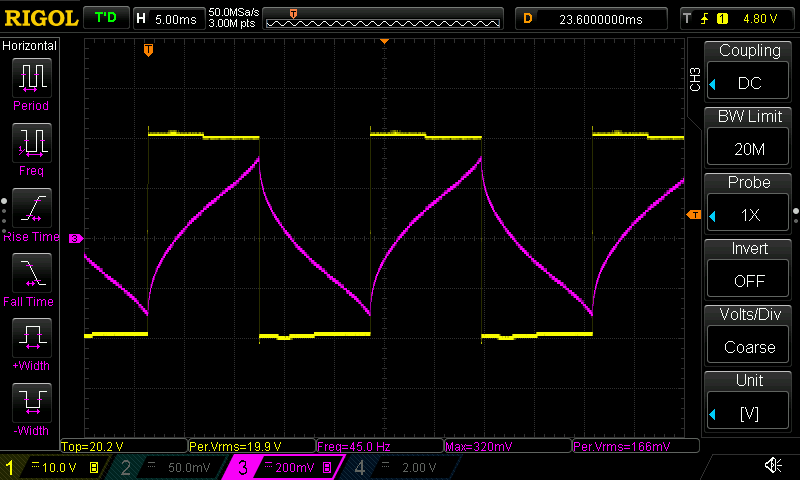Select the Rise Time measurement icon
Viewport: 800px width, 480px height.
pos(32,208)
